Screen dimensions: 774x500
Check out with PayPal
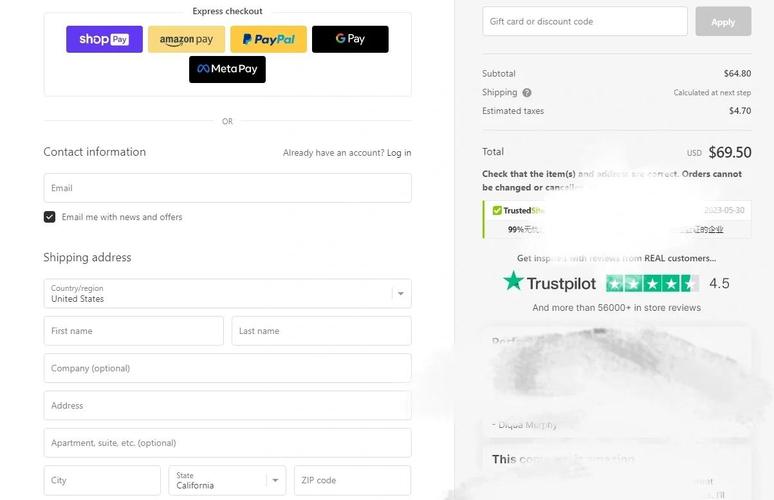pyautogui.click(x=269, y=39)
